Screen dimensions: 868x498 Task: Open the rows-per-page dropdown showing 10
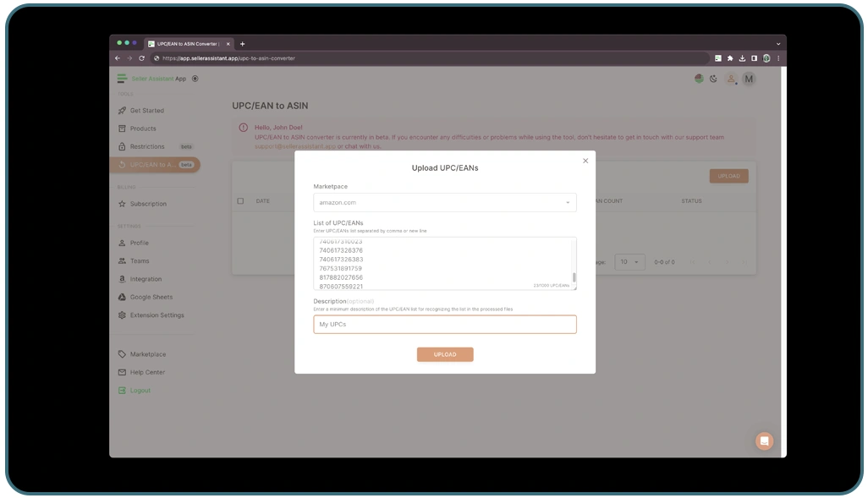(629, 262)
